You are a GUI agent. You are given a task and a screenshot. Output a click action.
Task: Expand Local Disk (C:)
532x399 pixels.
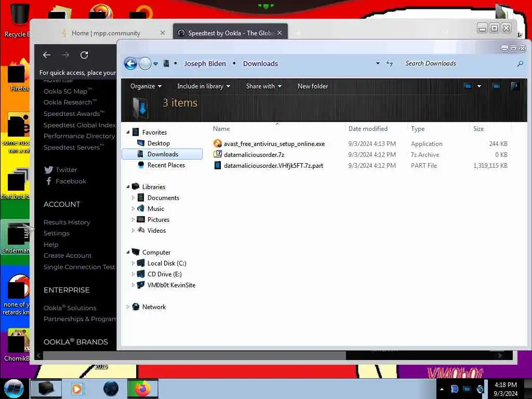[x=133, y=263]
